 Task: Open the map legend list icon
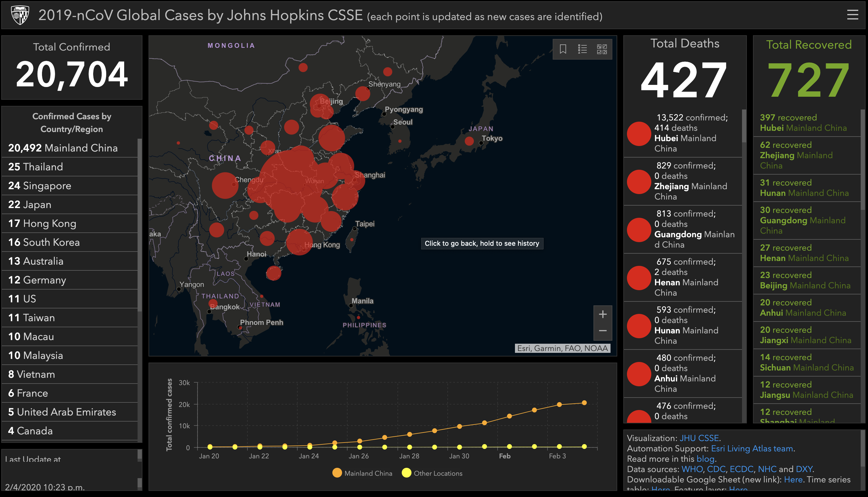(x=582, y=49)
